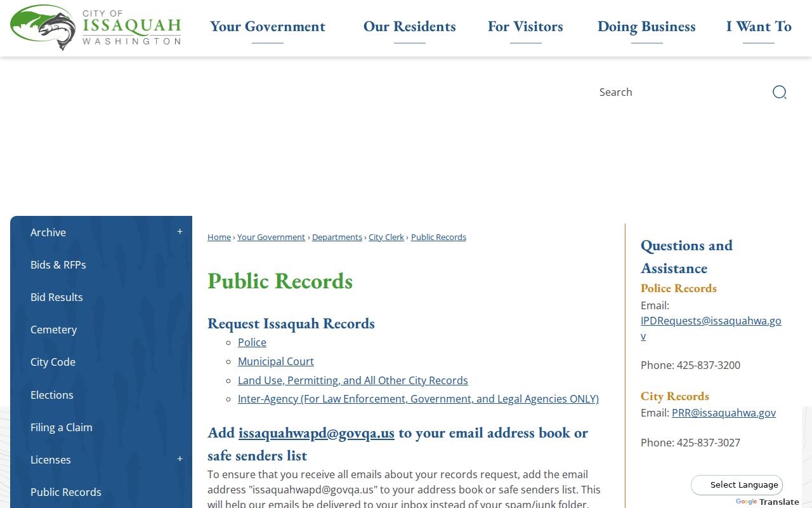Open the For Visitors menu
Image resolution: width=812 pixels, height=508 pixels.
point(525,27)
